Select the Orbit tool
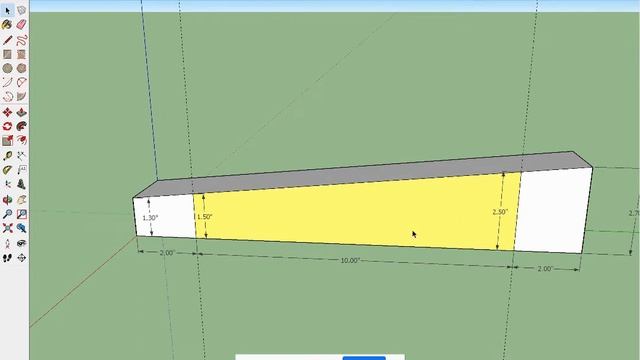 coord(7,200)
